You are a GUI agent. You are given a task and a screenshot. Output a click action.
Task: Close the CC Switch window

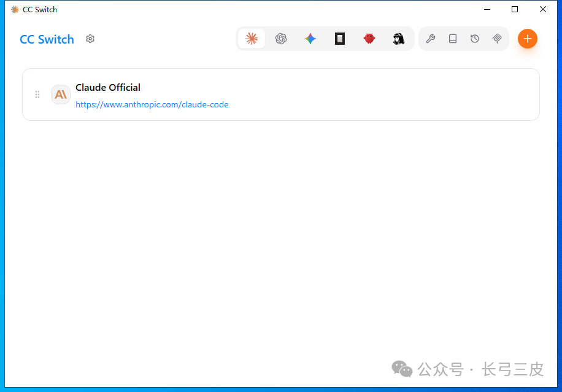coord(543,10)
